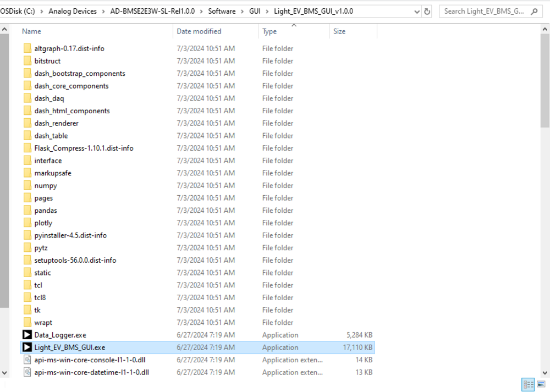Click the refresh icon beside the address bar
Viewport: 550px width, 392px height.
coord(427,11)
